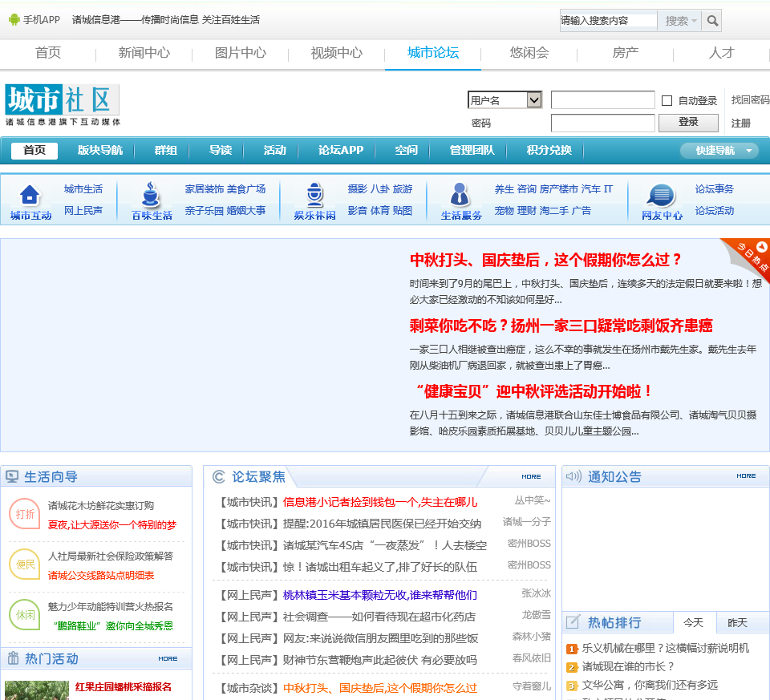Click the 休闲 round badge icon
This screenshot has width=770, height=700.
pos(25,614)
